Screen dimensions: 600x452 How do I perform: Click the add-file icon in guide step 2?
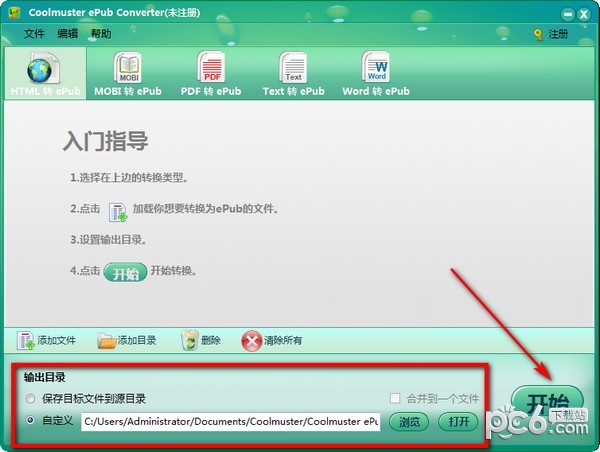click(118, 212)
